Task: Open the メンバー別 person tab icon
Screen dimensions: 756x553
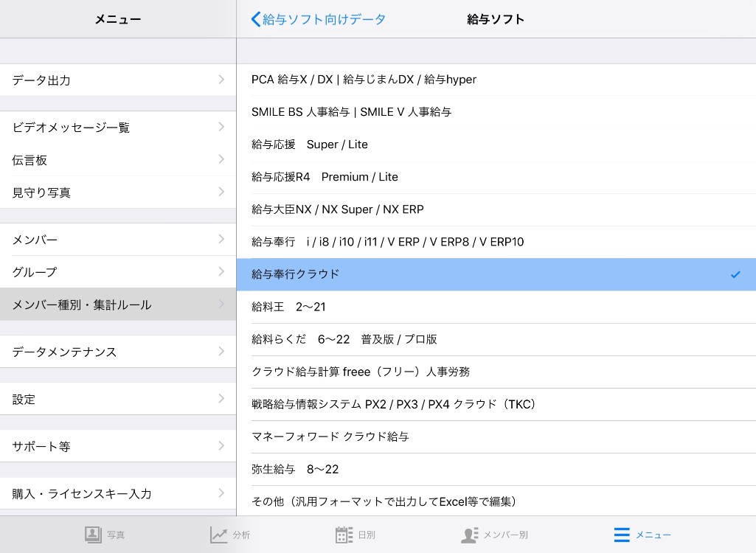Action: click(x=470, y=535)
